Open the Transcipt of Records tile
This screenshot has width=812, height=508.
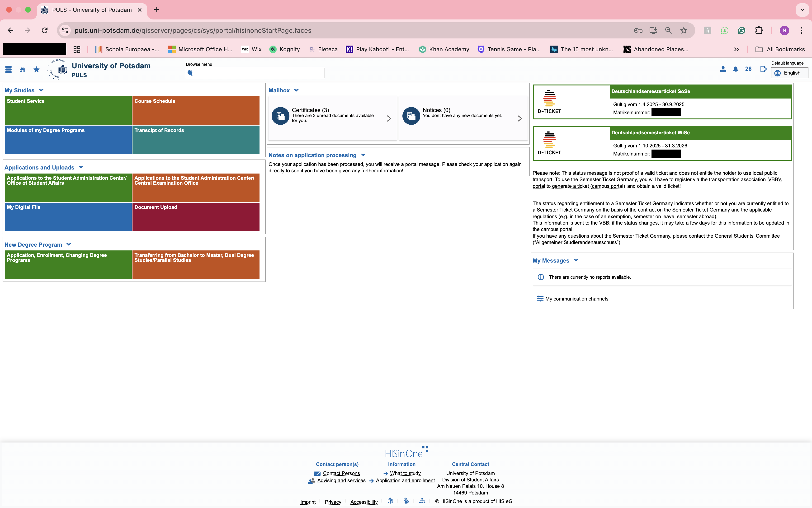(196, 140)
